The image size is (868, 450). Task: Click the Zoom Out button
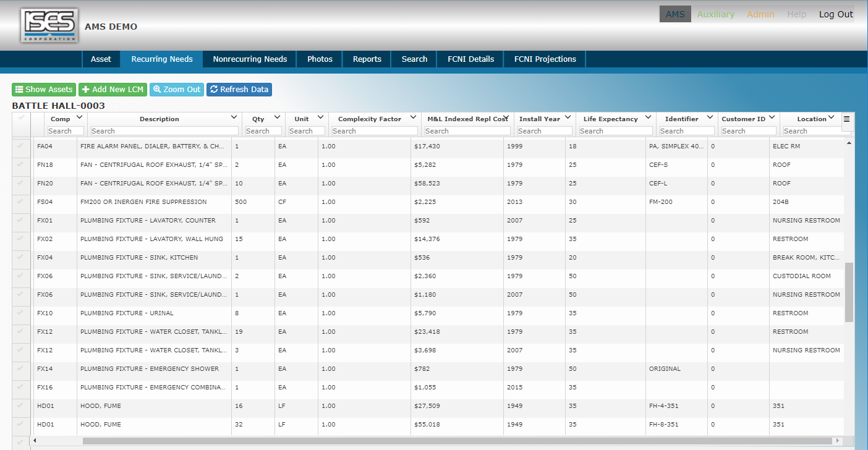(x=177, y=90)
